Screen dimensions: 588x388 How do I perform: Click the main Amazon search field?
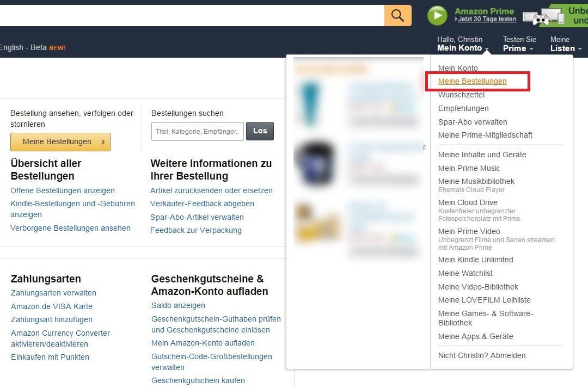pos(192,15)
